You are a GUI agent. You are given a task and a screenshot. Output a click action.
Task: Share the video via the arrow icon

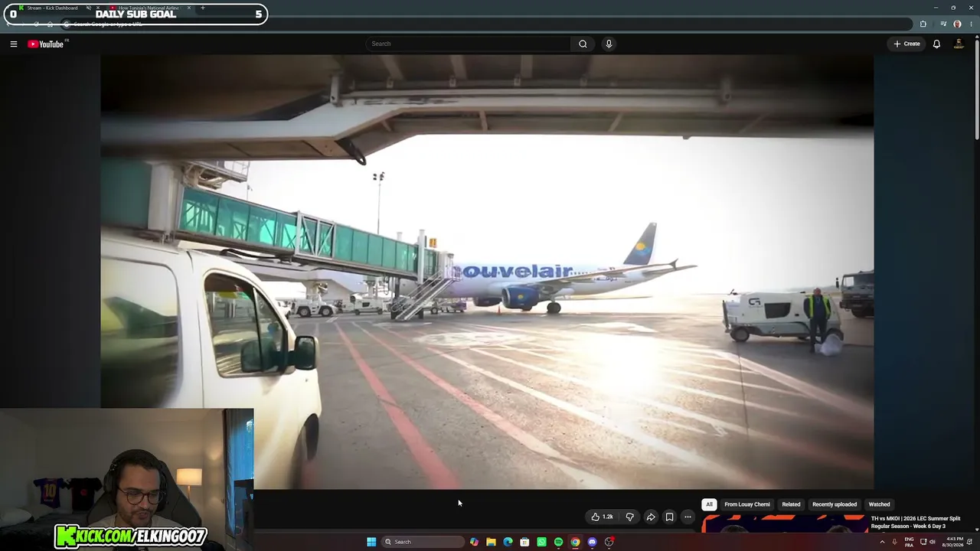(x=651, y=517)
